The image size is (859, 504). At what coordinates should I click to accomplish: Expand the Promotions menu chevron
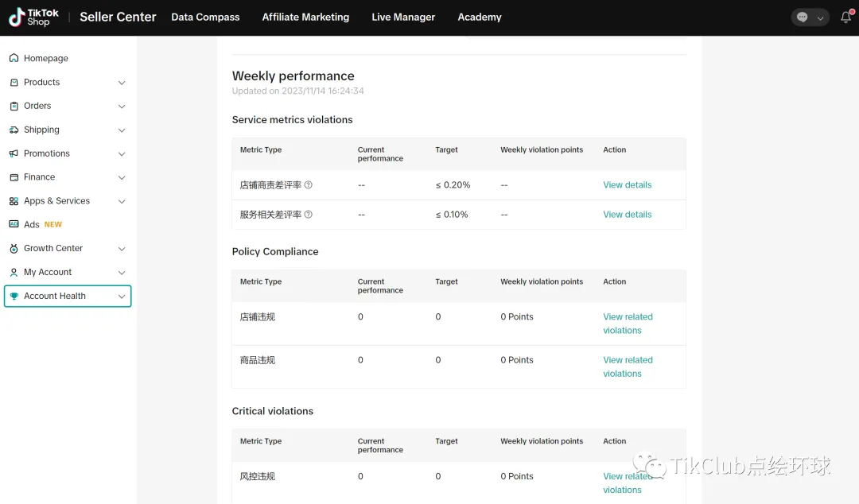tap(122, 154)
